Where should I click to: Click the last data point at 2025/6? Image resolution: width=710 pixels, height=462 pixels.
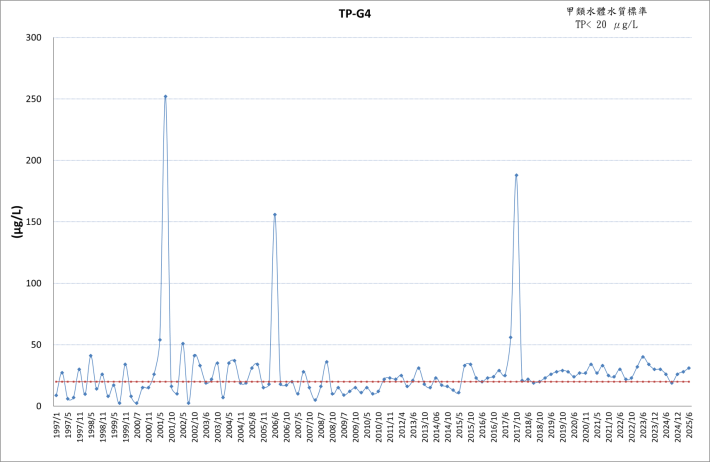click(689, 368)
